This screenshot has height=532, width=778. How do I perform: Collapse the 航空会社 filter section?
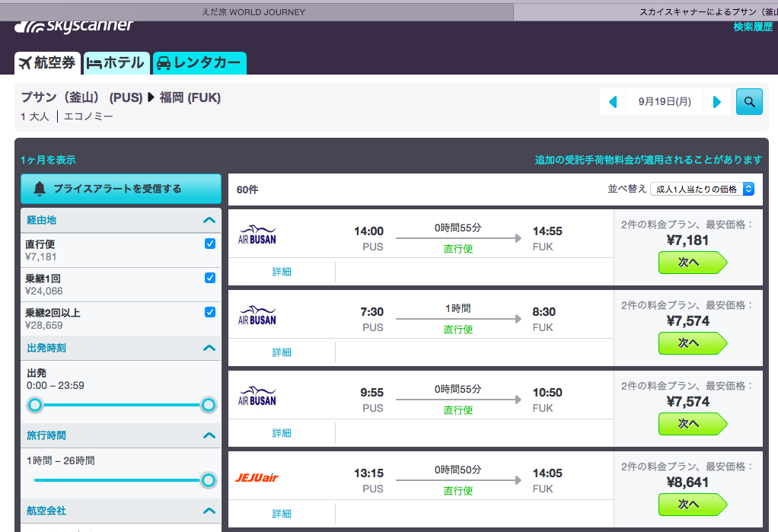120,511
